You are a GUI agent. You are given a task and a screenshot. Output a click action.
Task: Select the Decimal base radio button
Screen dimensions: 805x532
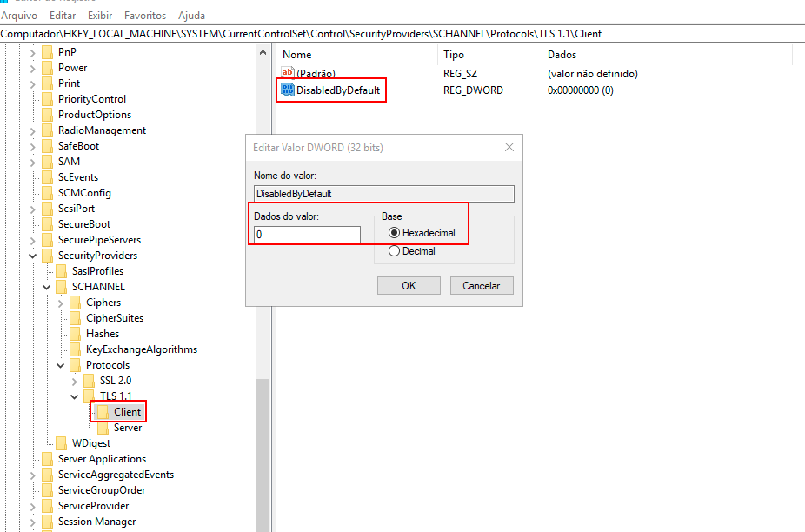tap(394, 251)
